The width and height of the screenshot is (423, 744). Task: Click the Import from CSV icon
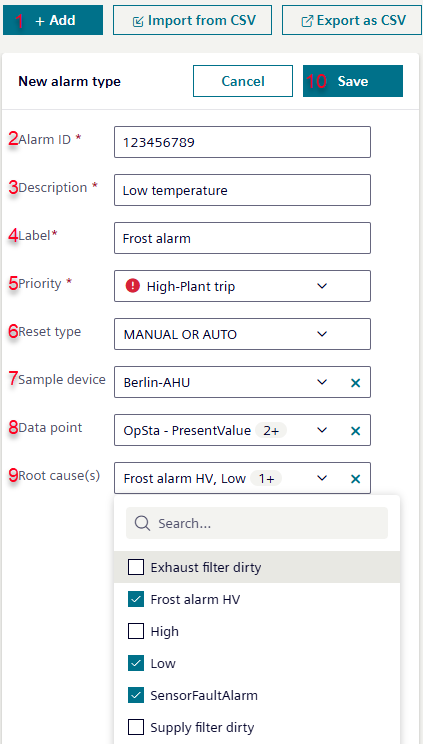[138, 21]
